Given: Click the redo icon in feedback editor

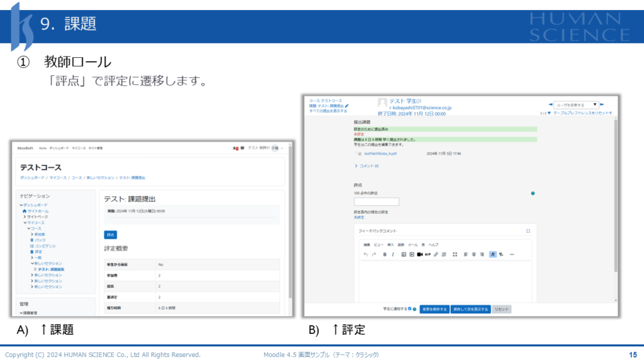Looking at the screenshot, I should click(374, 255).
